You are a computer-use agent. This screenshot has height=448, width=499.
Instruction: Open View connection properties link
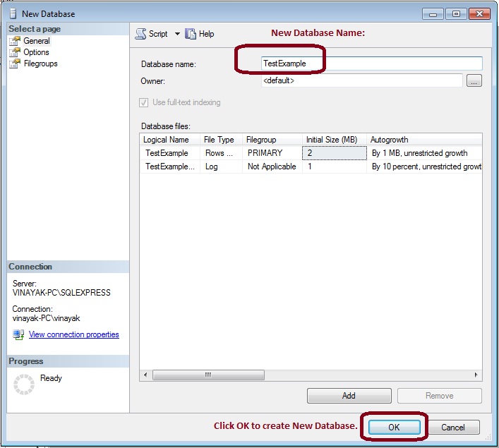73,334
